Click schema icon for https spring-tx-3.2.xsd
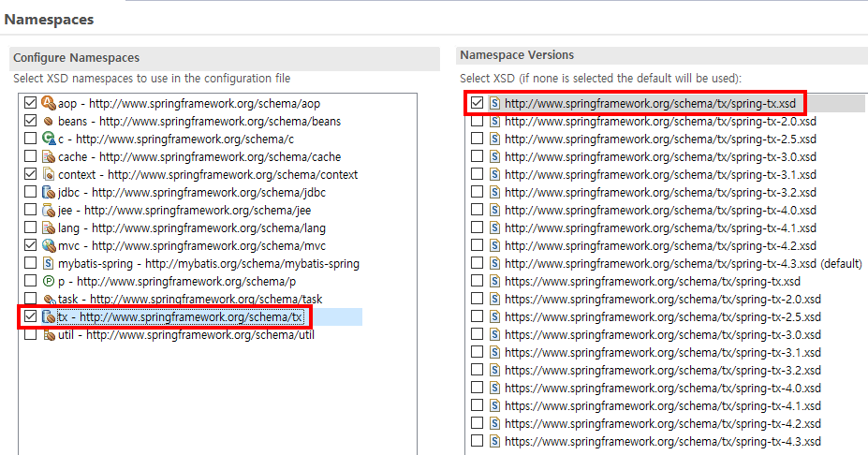868x455 pixels. coord(495,371)
